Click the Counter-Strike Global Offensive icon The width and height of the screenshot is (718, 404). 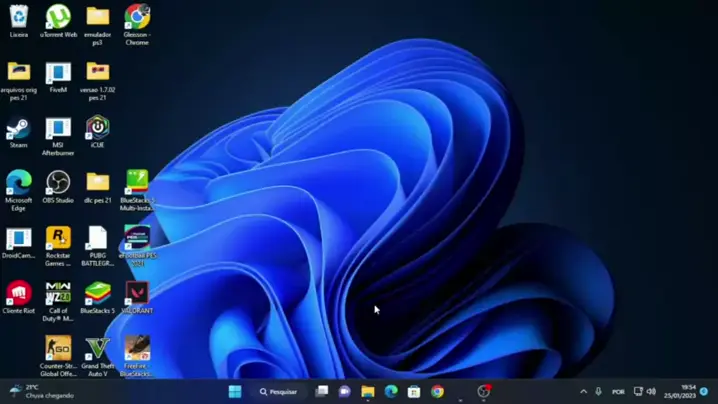58,349
